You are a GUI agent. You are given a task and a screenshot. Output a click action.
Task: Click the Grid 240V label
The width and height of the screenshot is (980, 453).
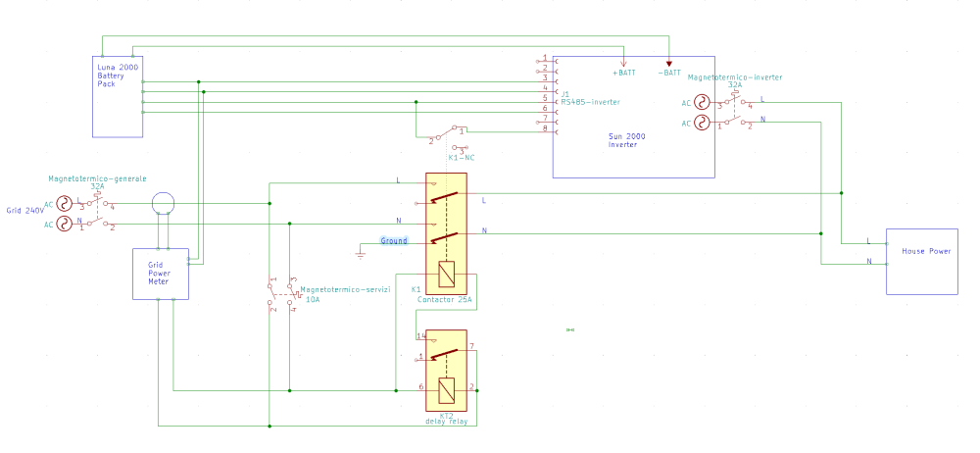[27, 211]
